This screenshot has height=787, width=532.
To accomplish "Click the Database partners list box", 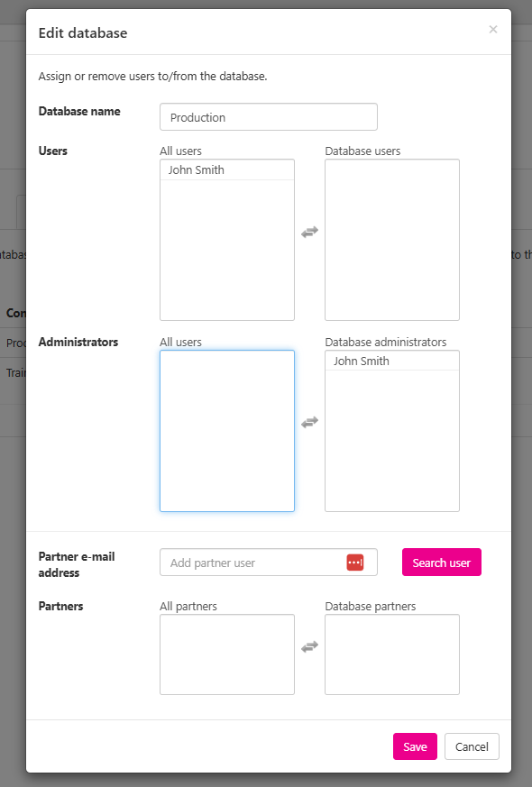I will pyautogui.click(x=391, y=654).
